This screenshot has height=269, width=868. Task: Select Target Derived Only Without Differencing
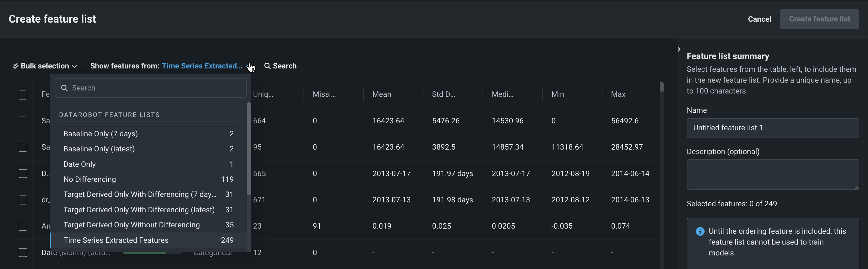tap(131, 225)
